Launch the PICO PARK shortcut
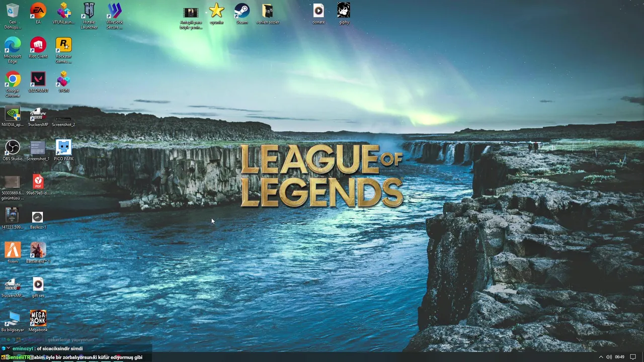Screen dimensions: 644x362 tap(63, 150)
